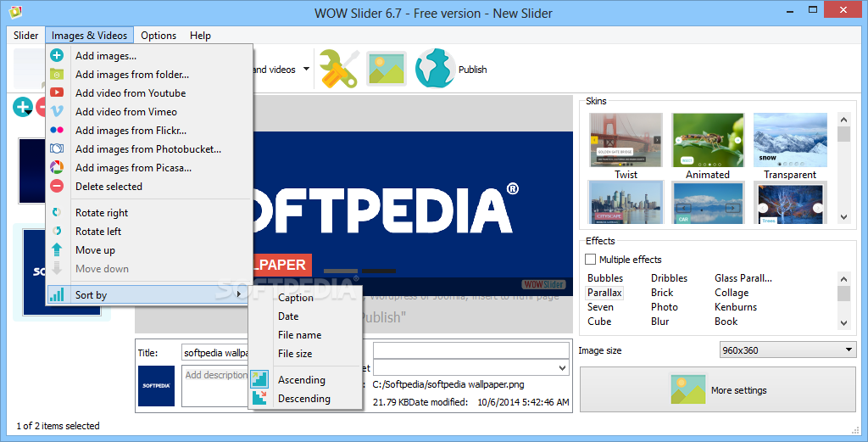Open the Image size 960x360 dropdown
Image resolution: width=868 pixels, height=442 pixels.
[787, 350]
